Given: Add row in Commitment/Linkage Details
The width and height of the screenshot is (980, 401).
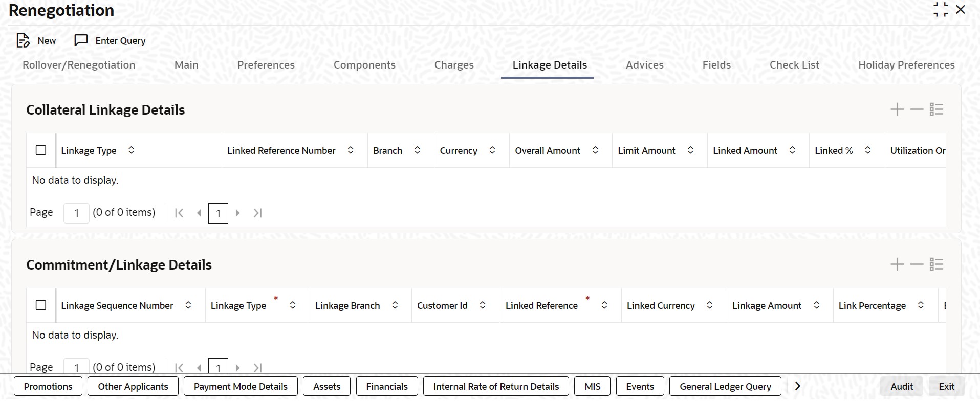Looking at the screenshot, I should tap(897, 264).
